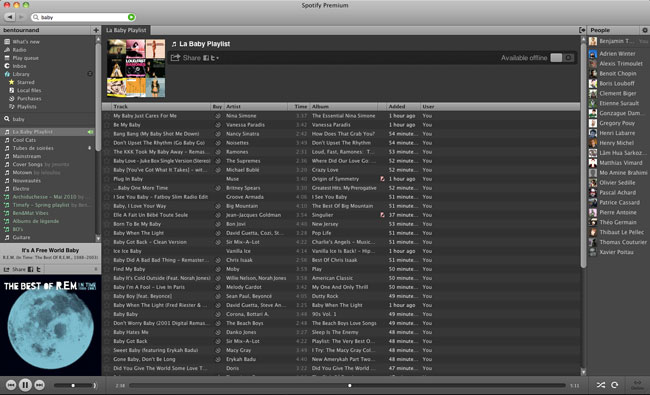The width and height of the screenshot is (650, 395).
Task: Open Benoit Chopin profile
Action: tap(618, 74)
